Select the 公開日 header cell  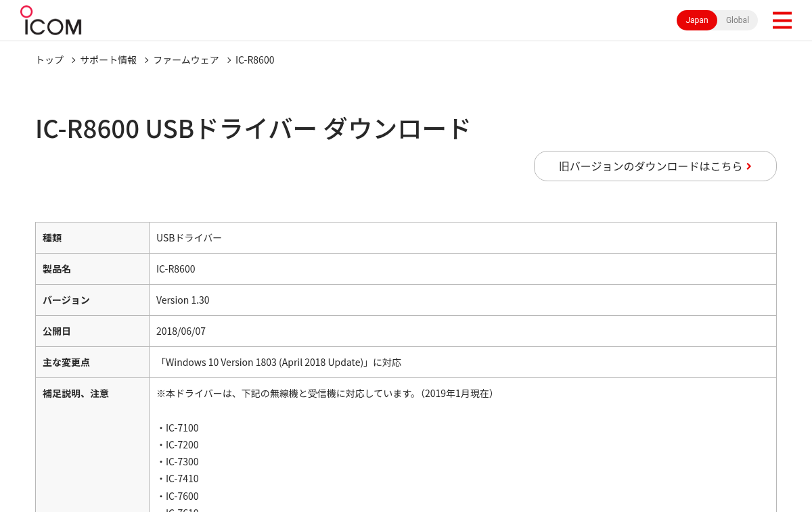point(92,331)
